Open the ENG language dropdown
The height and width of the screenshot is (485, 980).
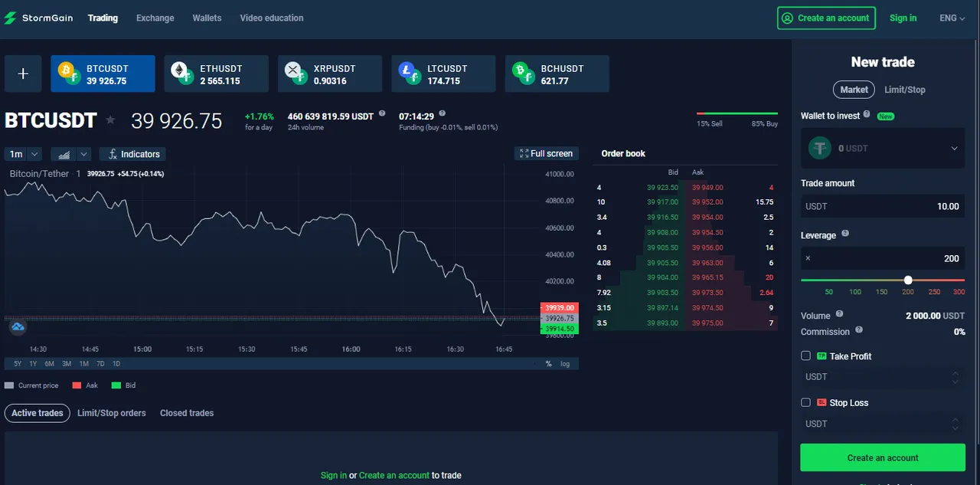(x=952, y=18)
